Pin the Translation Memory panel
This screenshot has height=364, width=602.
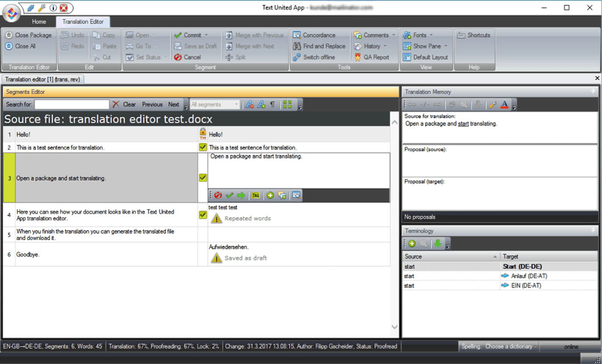(593, 91)
